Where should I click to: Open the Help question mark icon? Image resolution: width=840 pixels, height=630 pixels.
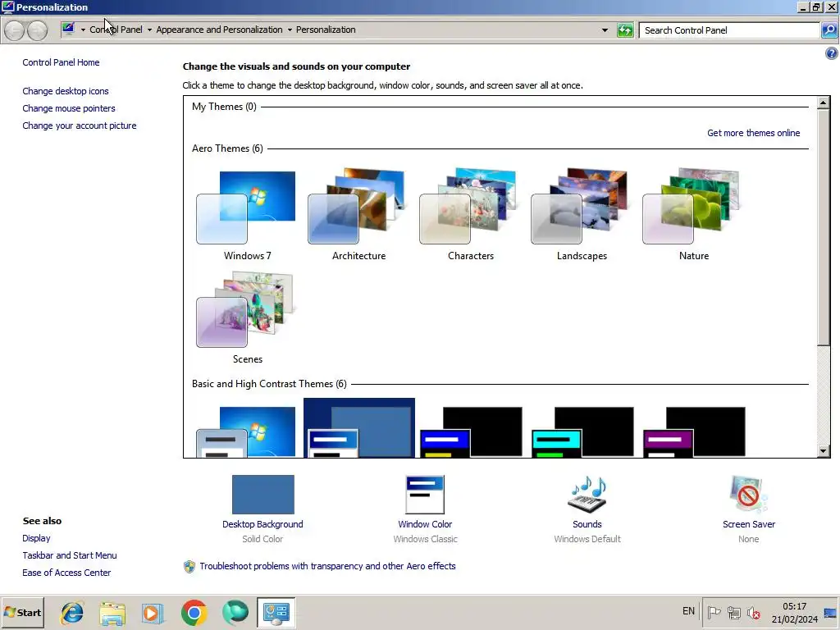point(832,53)
